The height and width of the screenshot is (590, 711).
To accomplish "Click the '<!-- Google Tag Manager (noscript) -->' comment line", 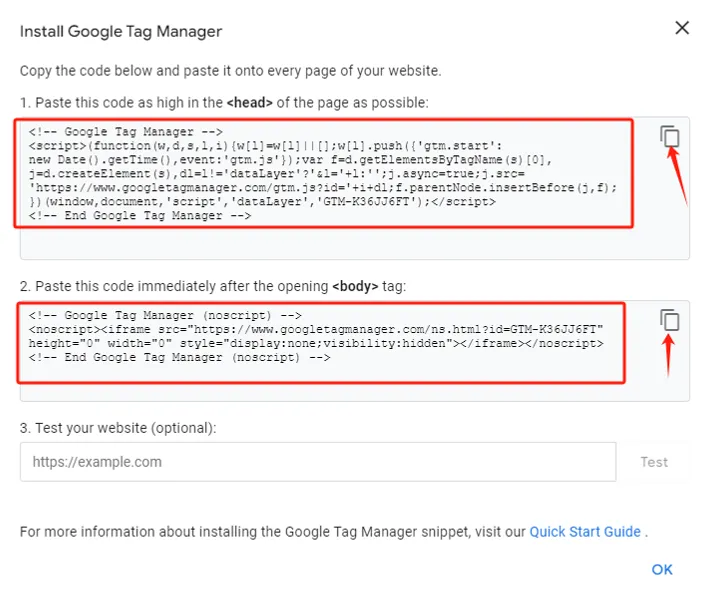I will pos(165,315).
